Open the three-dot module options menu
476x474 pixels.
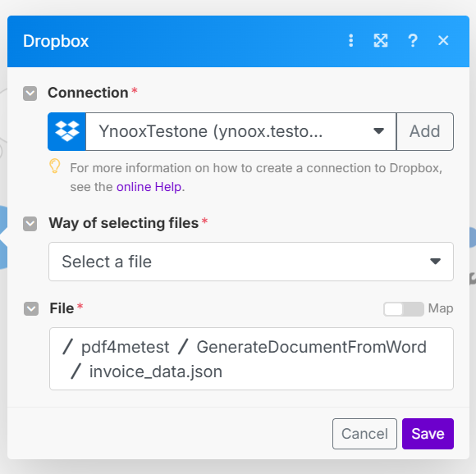(x=351, y=41)
